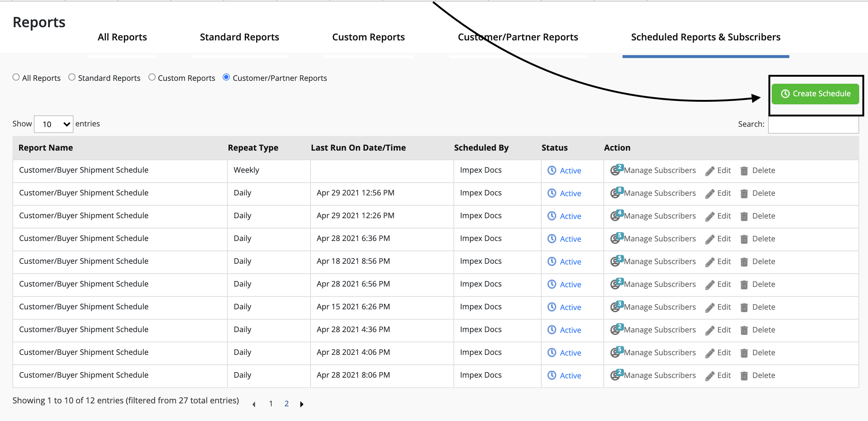Choose the Custom Reports radio option
Image resolution: width=868 pixels, height=421 pixels.
(x=152, y=78)
